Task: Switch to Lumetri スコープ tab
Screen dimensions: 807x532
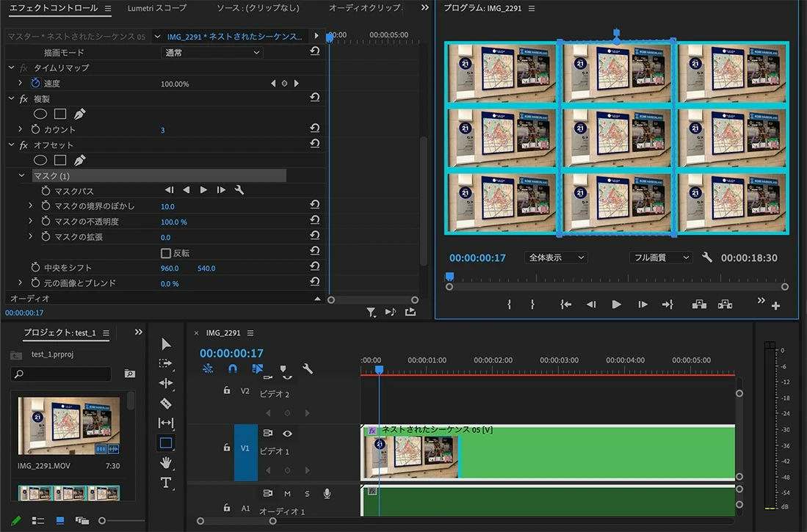Action: [157, 8]
